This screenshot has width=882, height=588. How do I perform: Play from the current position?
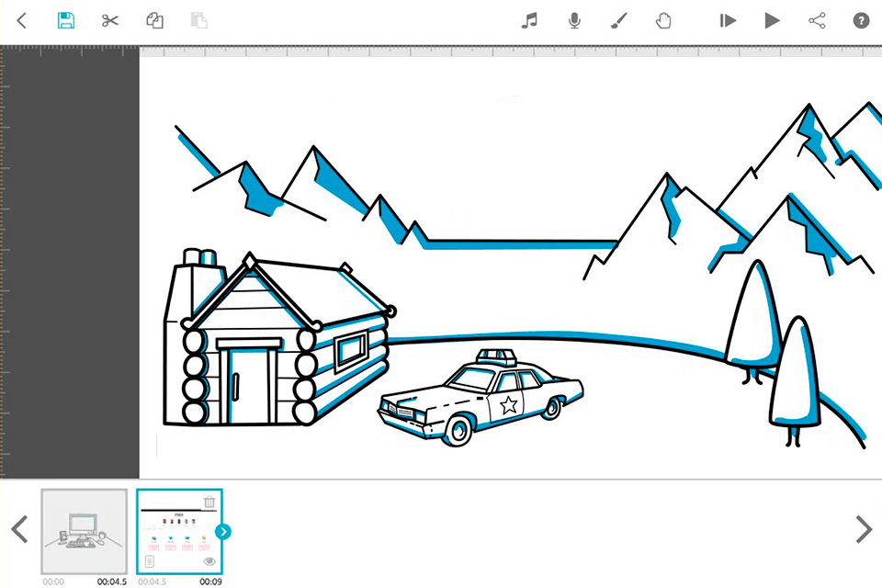point(772,20)
